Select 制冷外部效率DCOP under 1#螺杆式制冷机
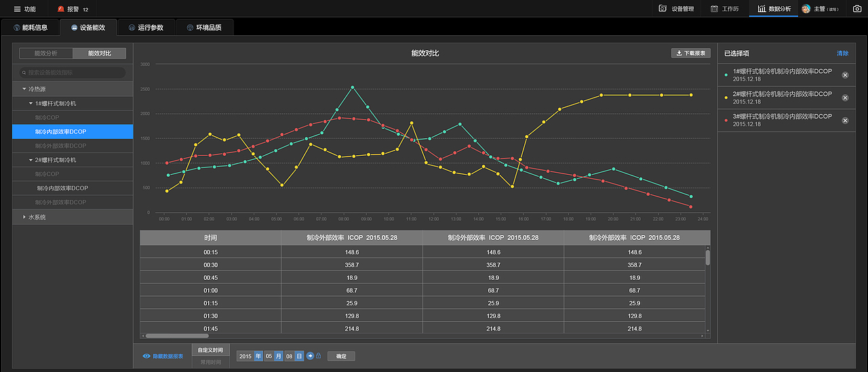 (73, 146)
